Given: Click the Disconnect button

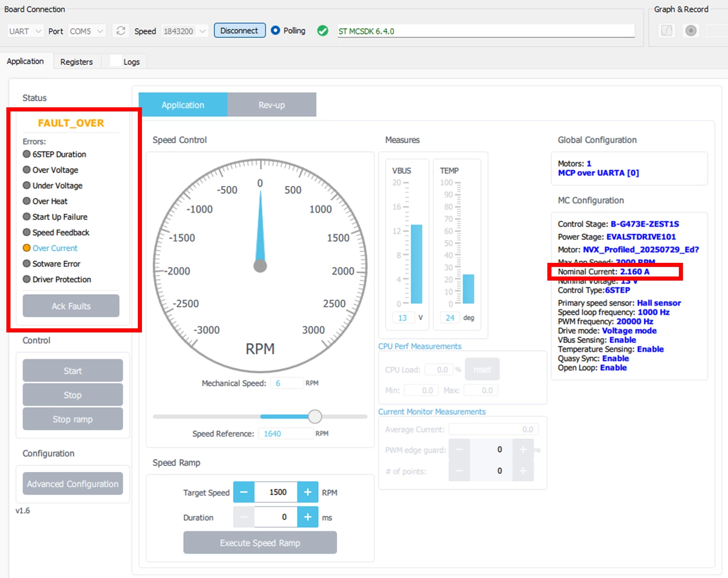Looking at the screenshot, I should point(239,30).
